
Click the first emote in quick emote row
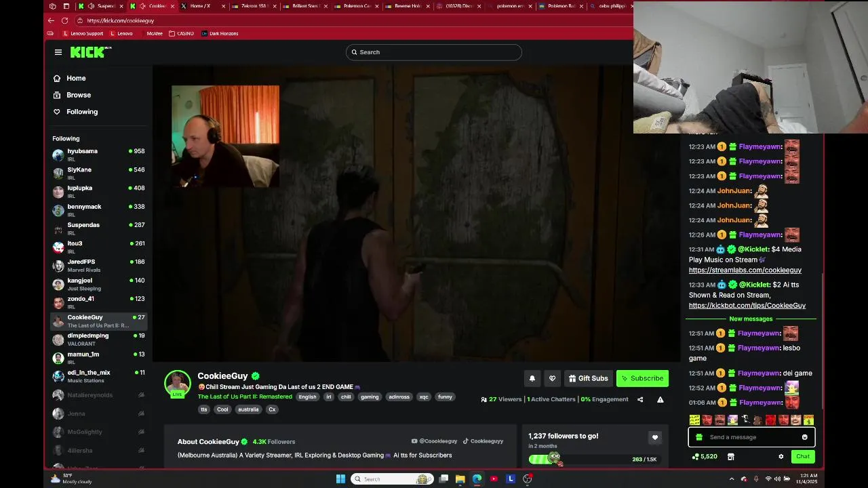tap(694, 420)
